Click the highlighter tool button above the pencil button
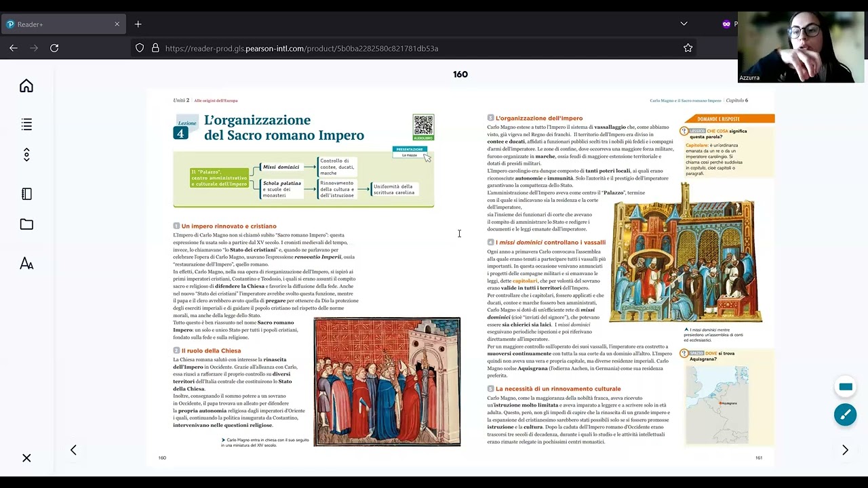The width and height of the screenshot is (868, 488). click(846, 387)
